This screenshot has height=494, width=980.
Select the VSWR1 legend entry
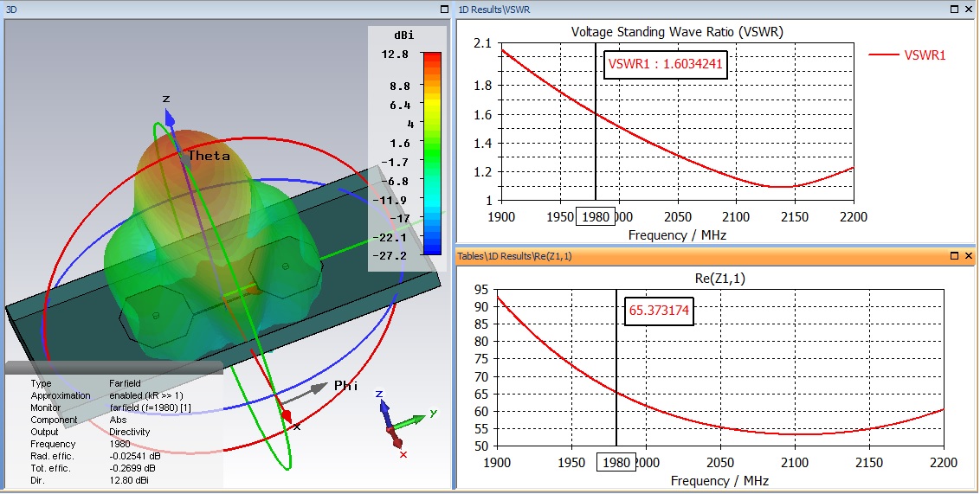point(907,55)
